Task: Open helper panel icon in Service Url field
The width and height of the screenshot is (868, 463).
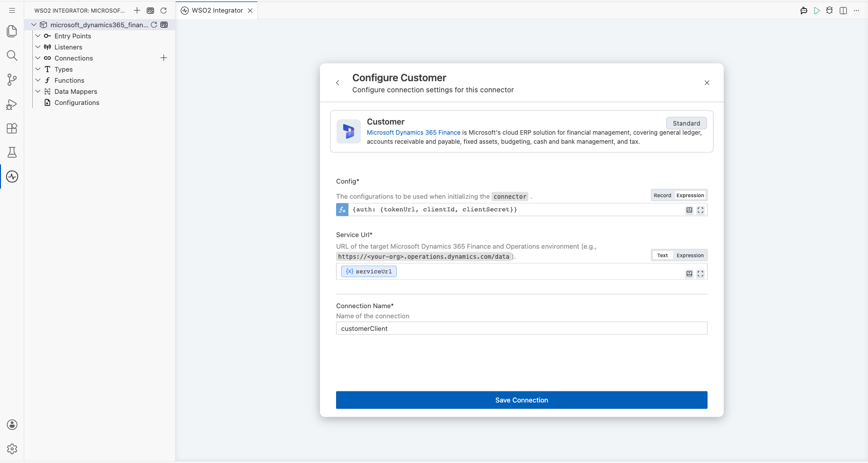Action: pyautogui.click(x=689, y=274)
